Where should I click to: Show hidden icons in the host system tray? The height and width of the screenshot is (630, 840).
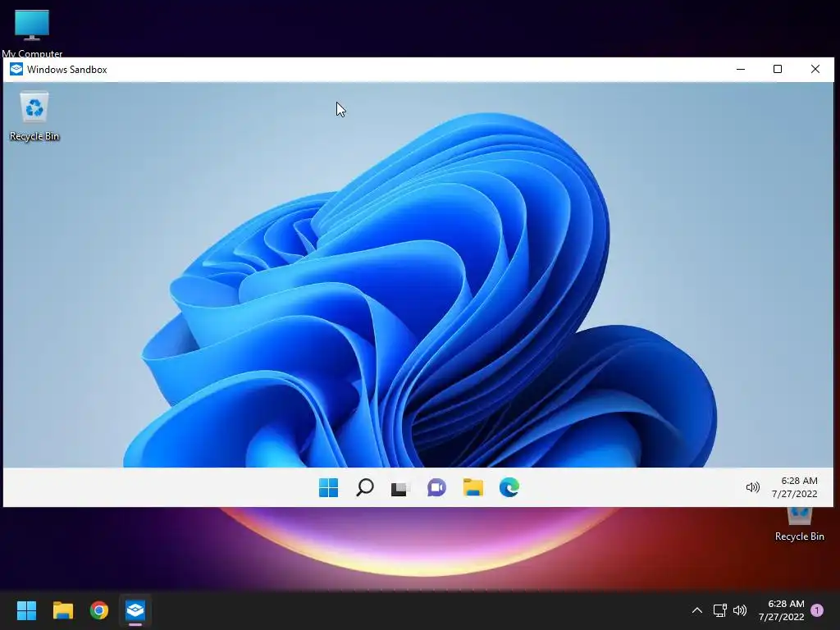click(697, 610)
